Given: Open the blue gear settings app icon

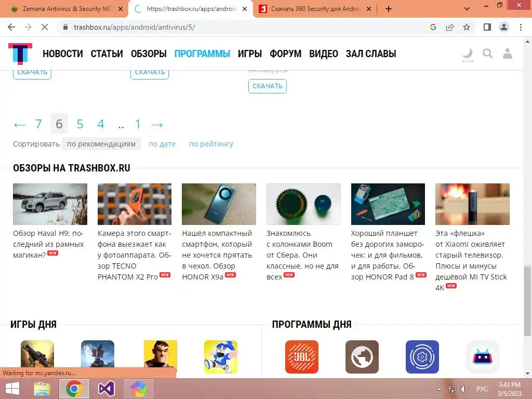Looking at the screenshot, I should pyautogui.click(x=422, y=356).
